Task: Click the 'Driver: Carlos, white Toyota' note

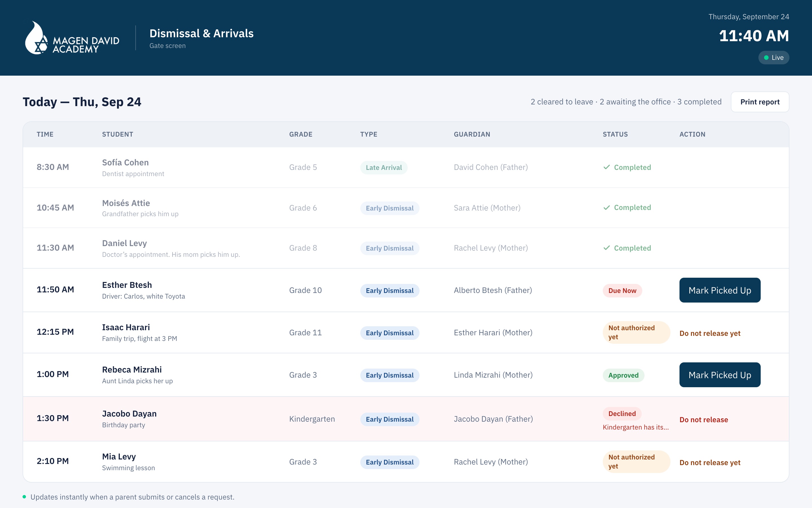Action: click(x=143, y=296)
